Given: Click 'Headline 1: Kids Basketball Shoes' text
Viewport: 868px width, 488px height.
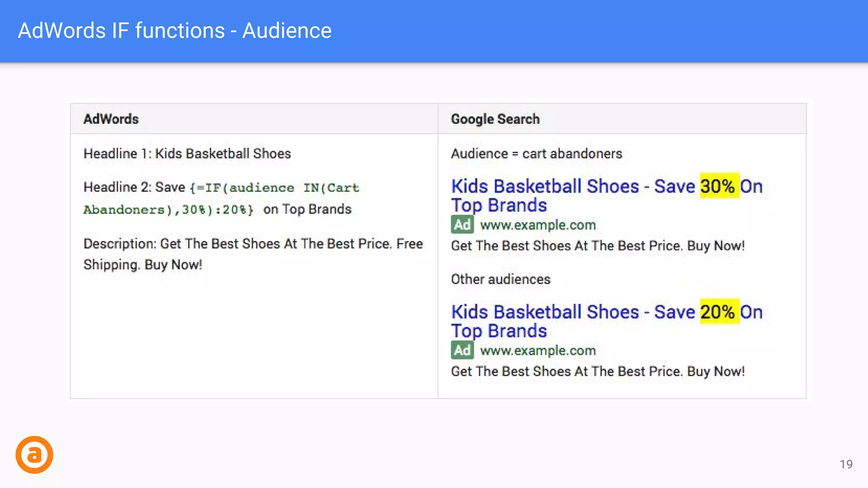Looking at the screenshot, I should click(187, 153).
